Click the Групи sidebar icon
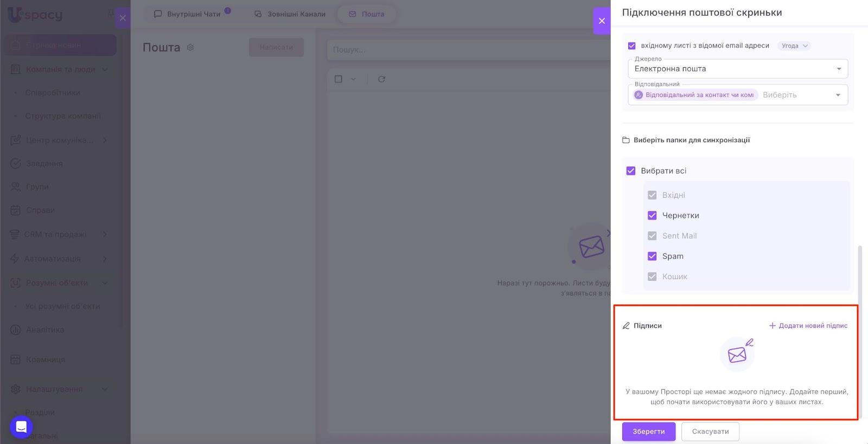 16,186
